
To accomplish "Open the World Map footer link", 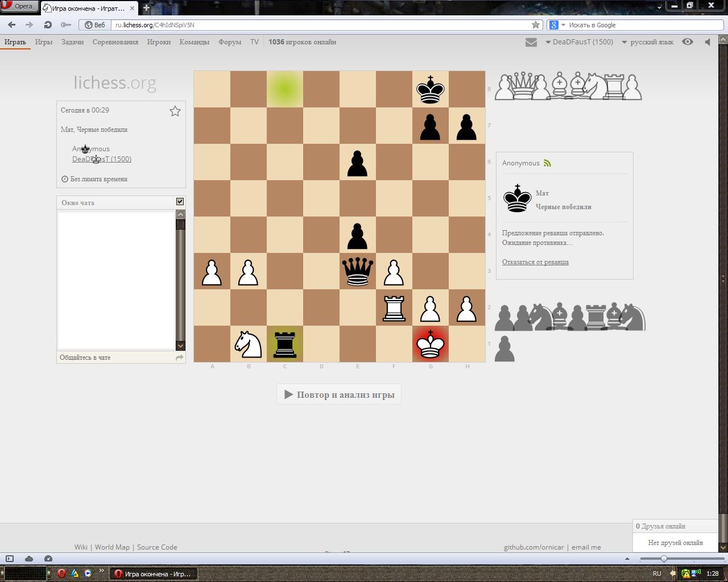I will [x=112, y=547].
